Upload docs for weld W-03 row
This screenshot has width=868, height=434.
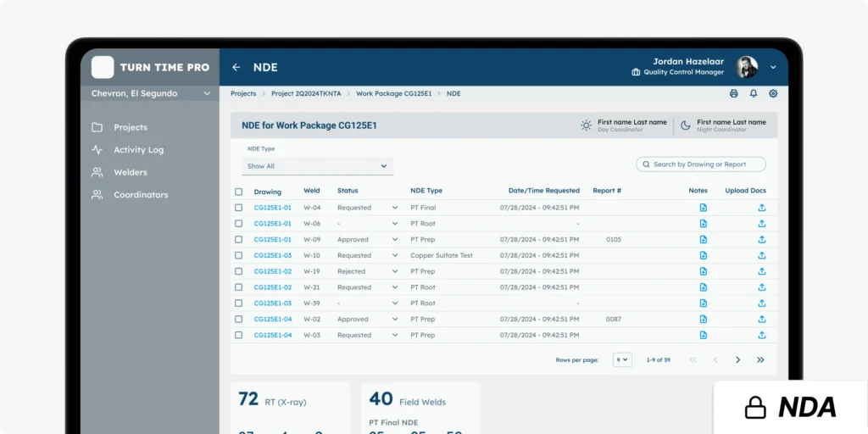click(x=761, y=335)
